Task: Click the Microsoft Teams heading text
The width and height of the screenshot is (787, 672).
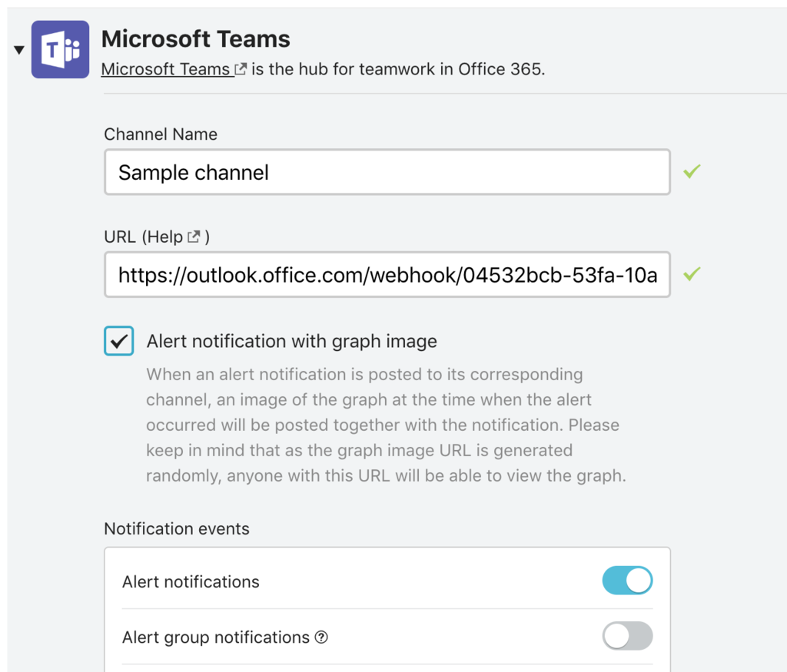Action: 196,38
